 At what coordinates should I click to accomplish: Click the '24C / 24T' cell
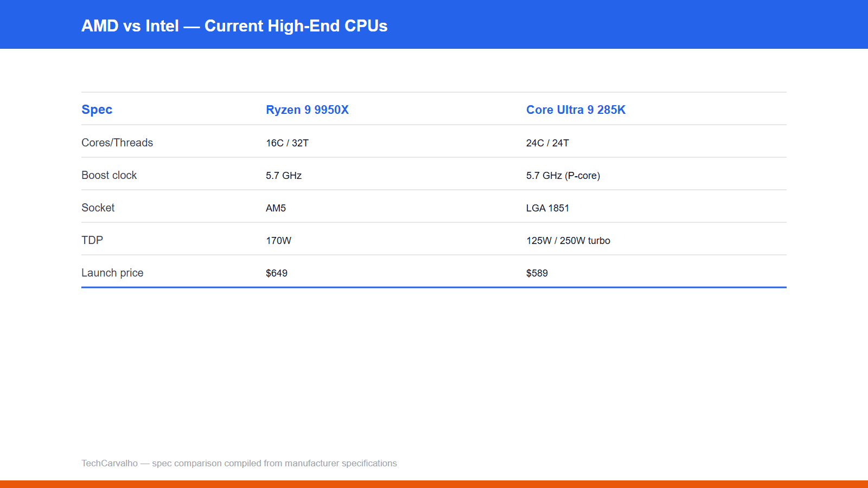pyautogui.click(x=547, y=143)
